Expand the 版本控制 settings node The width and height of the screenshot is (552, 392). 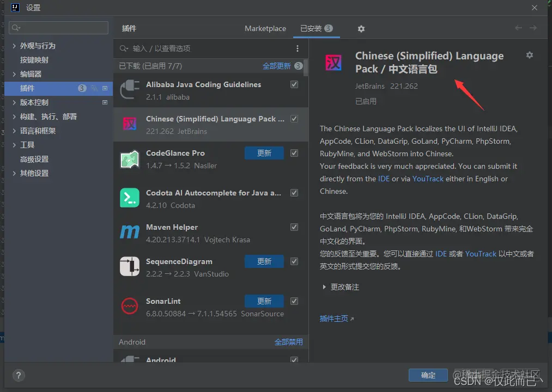14,102
